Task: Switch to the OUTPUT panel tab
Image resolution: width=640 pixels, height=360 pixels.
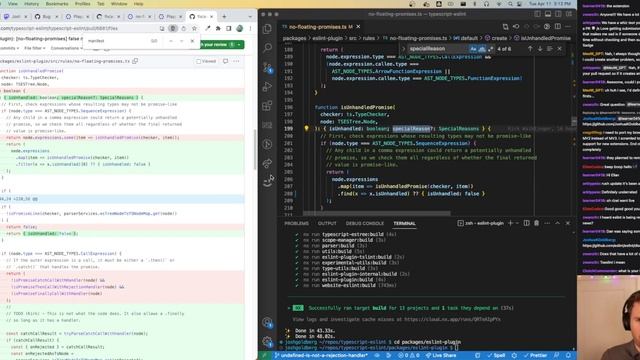Action: (x=327, y=223)
